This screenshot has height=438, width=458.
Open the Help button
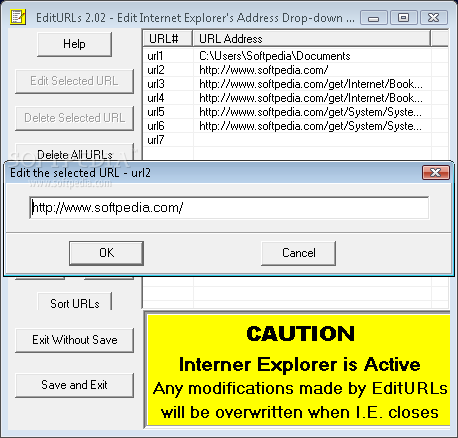pyautogui.click(x=74, y=44)
